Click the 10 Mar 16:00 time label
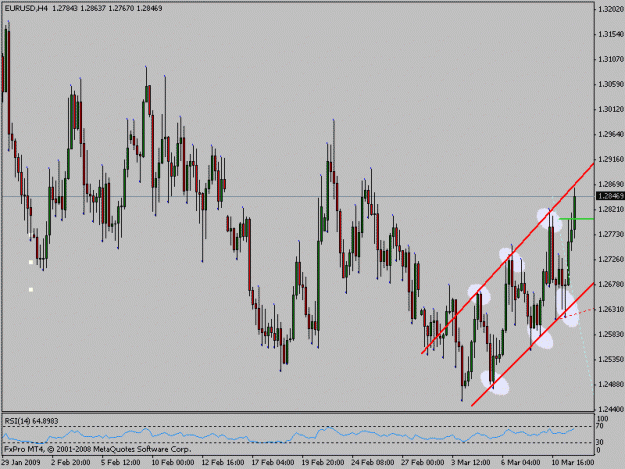Image resolution: width=625 pixels, height=469 pixels. coord(573,463)
